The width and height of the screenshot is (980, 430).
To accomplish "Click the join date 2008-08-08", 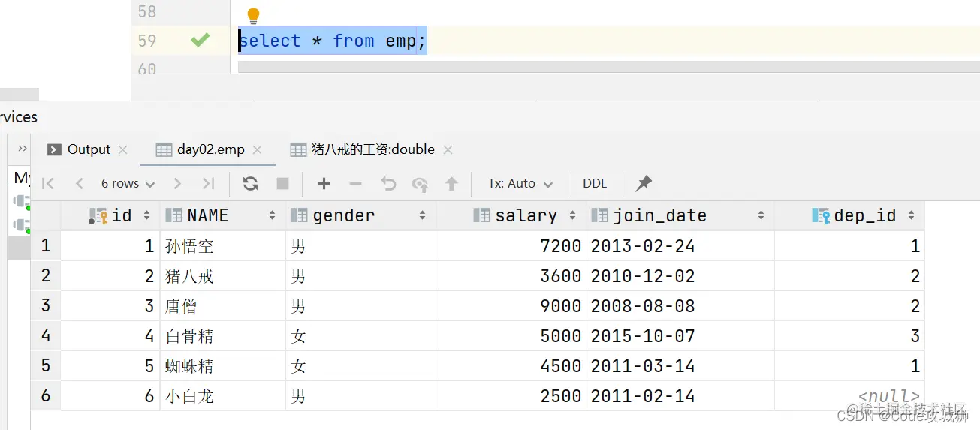I will coord(680,305).
